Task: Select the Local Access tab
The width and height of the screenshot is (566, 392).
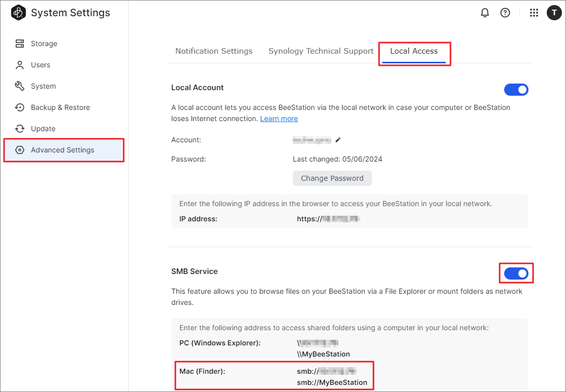Action: 414,51
